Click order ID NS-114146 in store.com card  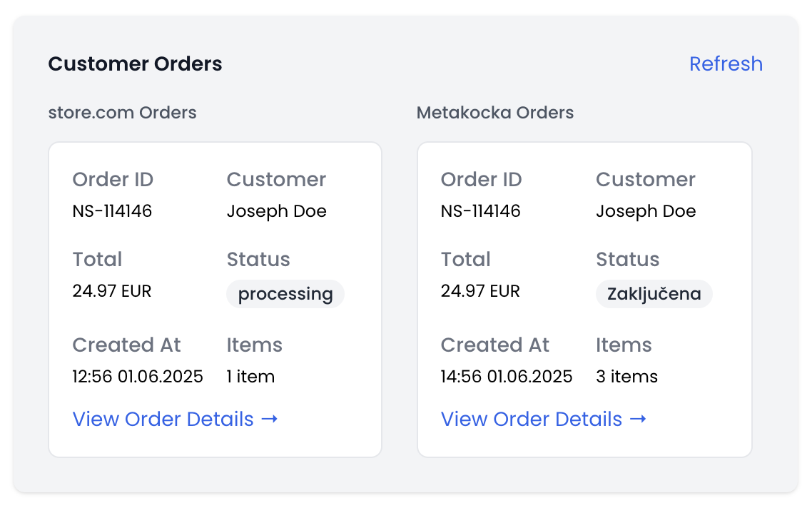point(112,211)
